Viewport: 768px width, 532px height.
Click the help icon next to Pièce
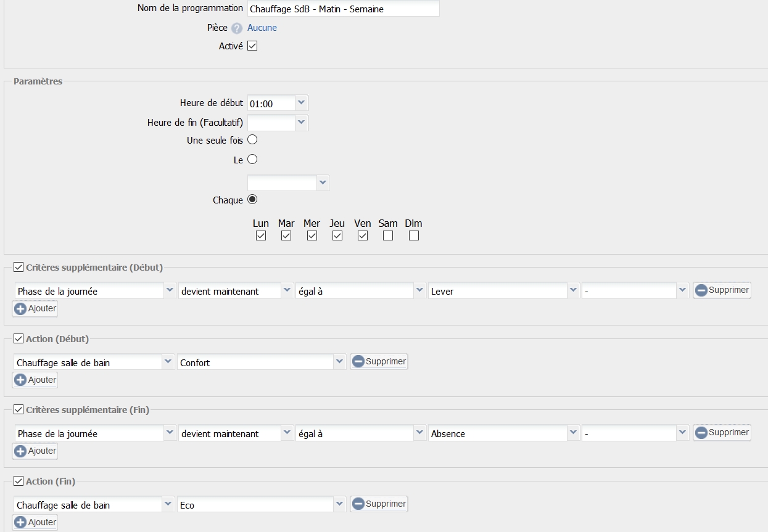tap(237, 28)
